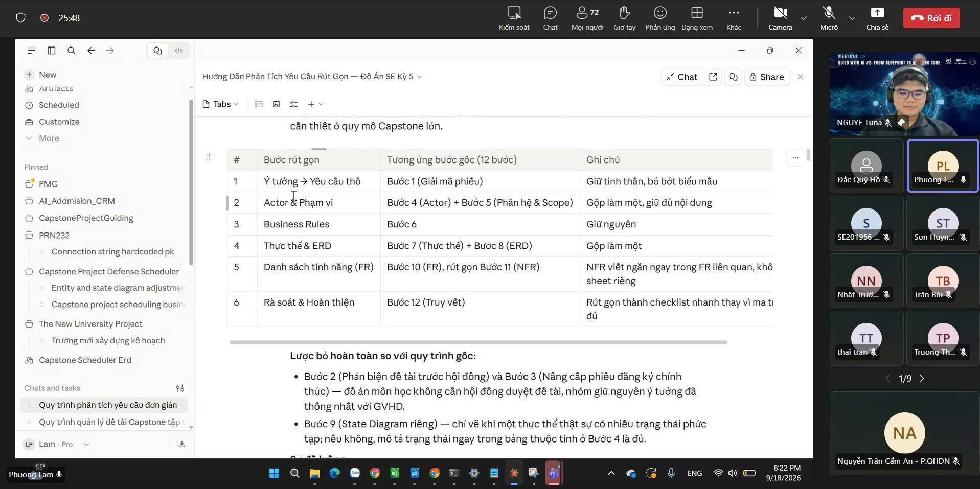Open the Khác more options menu

(x=734, y=18)
